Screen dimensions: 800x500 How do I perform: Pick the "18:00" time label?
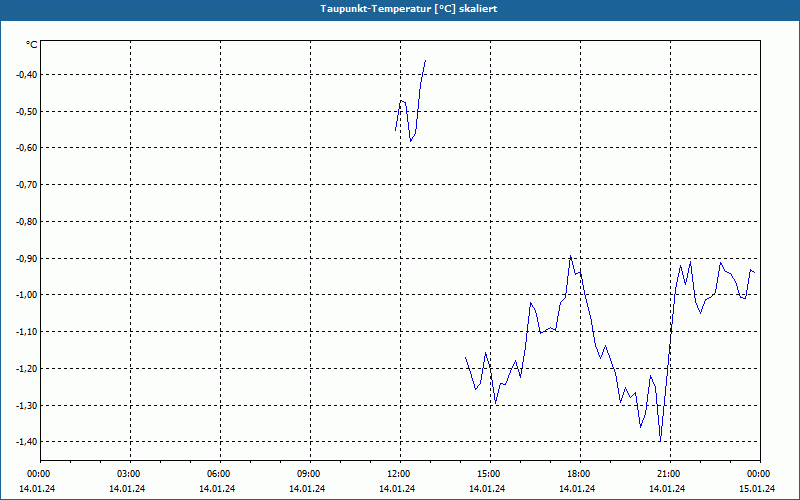pos(580,474)
